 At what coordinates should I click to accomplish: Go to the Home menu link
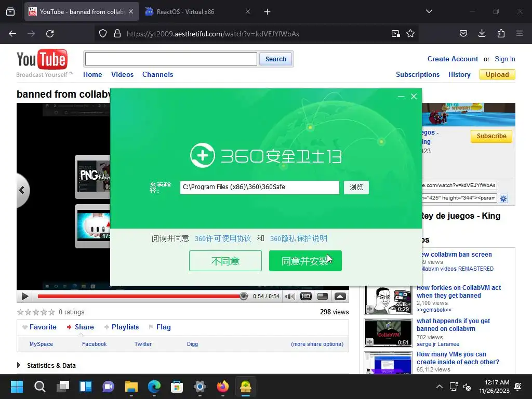pos(92,75)
